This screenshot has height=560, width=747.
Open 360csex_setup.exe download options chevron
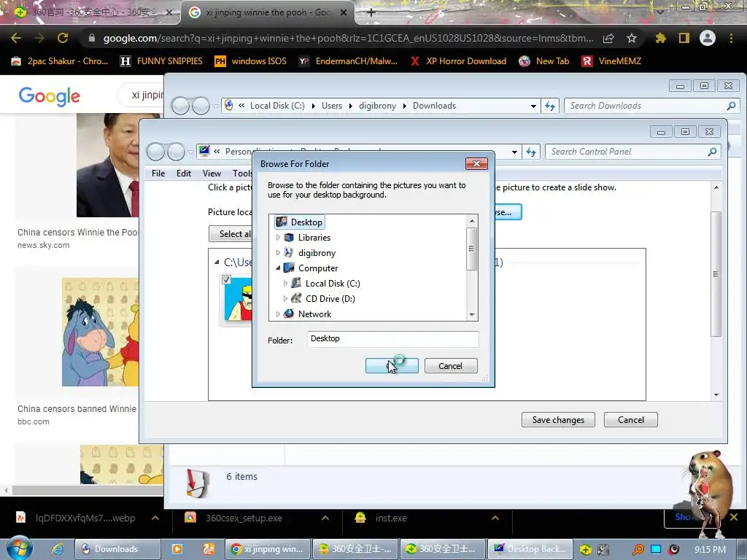pos(325,518)
